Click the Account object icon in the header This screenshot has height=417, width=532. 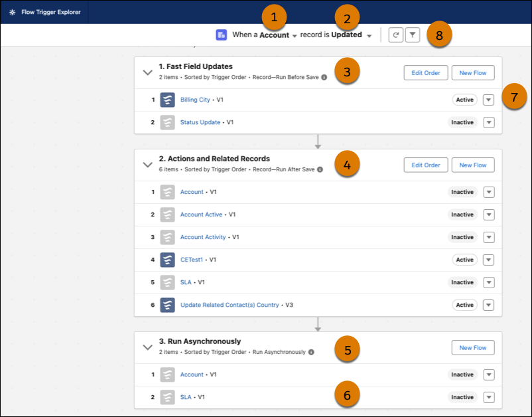222,35
